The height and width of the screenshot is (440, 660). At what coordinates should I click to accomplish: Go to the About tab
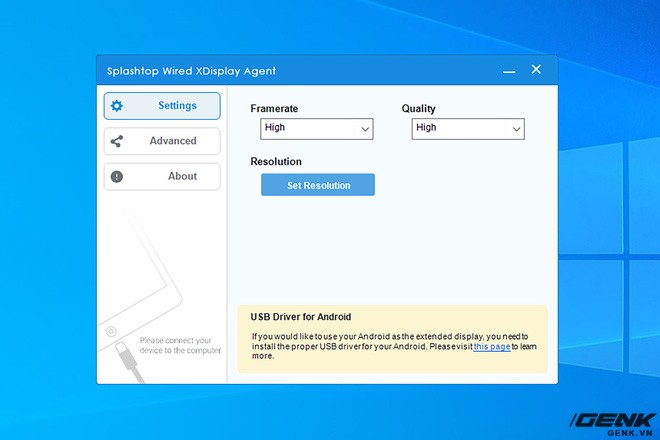[x=182, y=176]
